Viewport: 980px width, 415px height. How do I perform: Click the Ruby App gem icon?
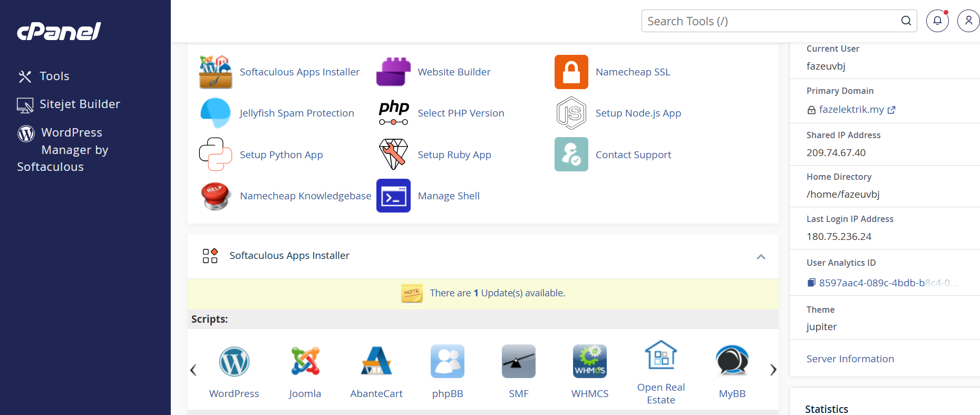393,155
